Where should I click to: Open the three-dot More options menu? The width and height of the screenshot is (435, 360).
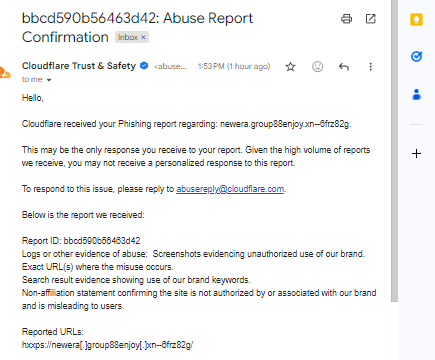click(370, 67)
